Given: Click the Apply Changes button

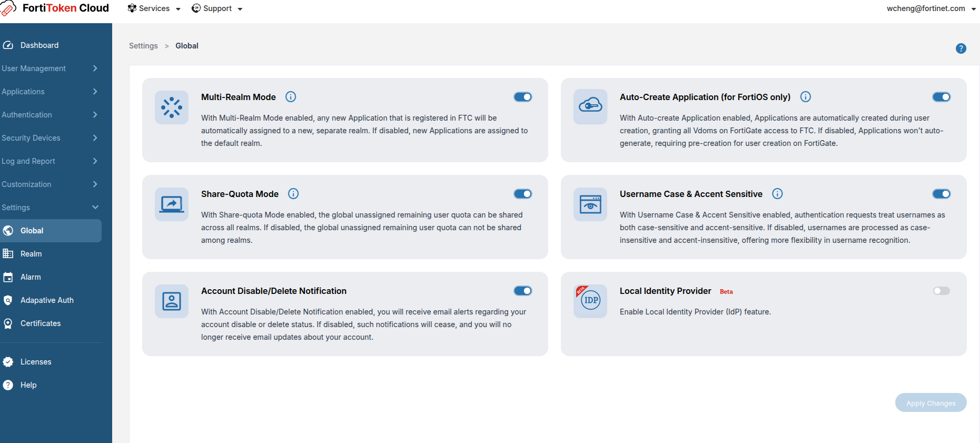Looking at the screenshot, I should point(930,402).
